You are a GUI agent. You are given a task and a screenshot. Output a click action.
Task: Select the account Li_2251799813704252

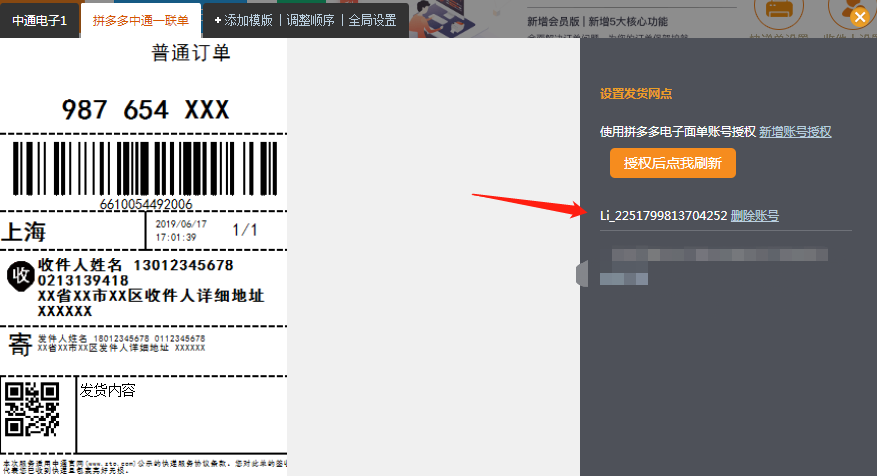tap(663, 216)
